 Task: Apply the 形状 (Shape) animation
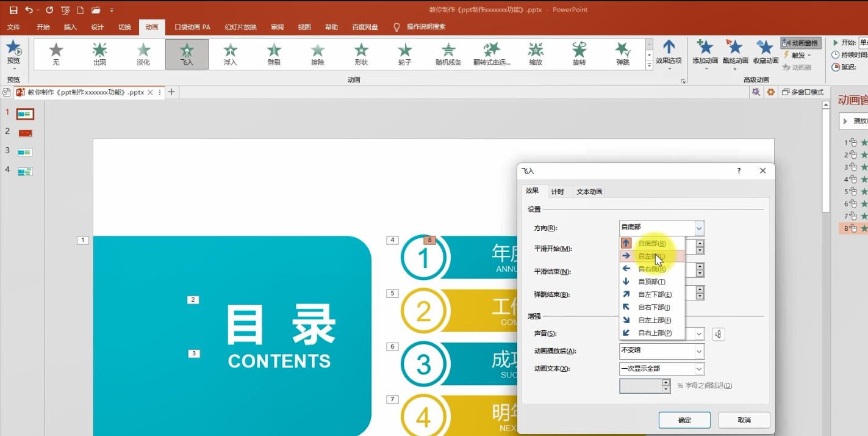click(361, 54)
